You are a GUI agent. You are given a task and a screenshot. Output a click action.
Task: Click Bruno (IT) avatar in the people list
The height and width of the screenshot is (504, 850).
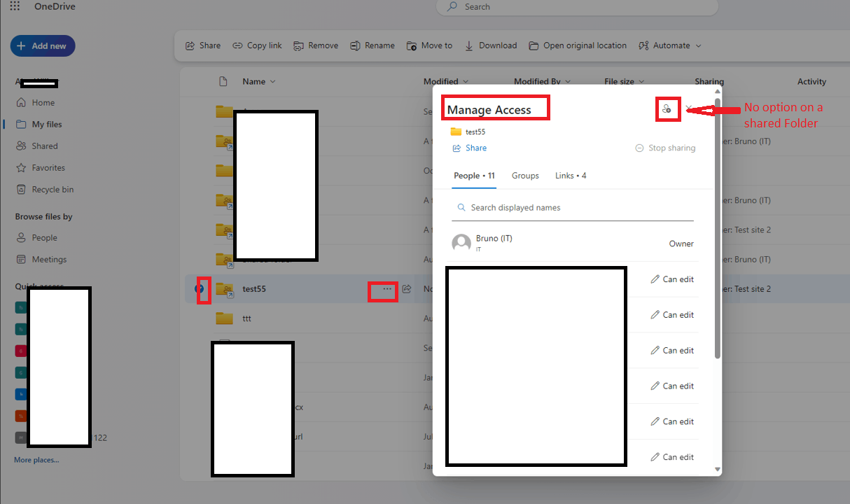(461, 244)
